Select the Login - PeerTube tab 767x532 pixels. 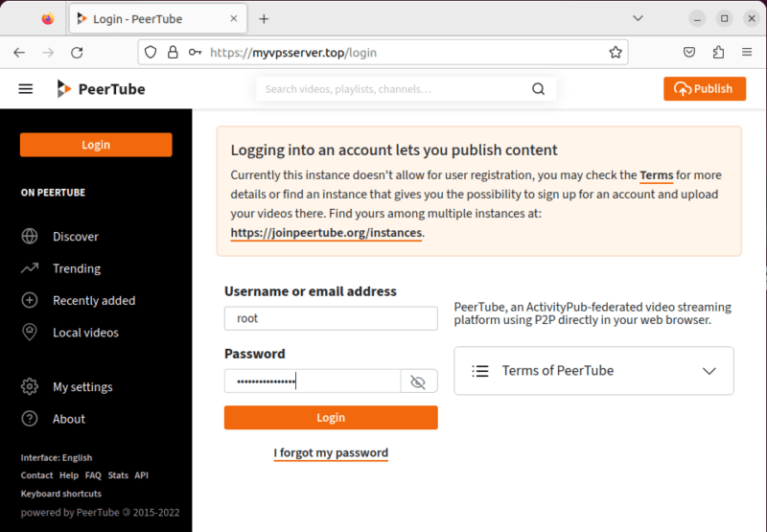[158, 18]
